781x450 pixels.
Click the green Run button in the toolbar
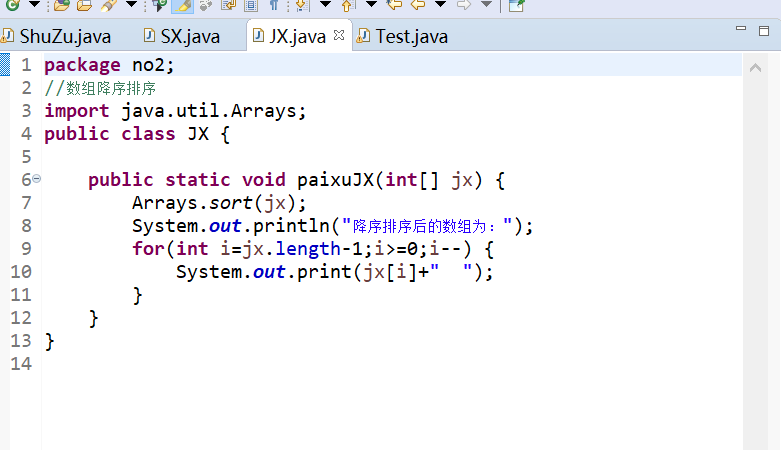point(12,4)
